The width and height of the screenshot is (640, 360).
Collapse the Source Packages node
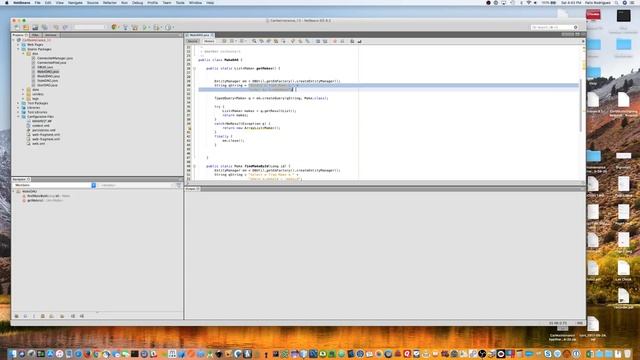(x=18, y=49)
